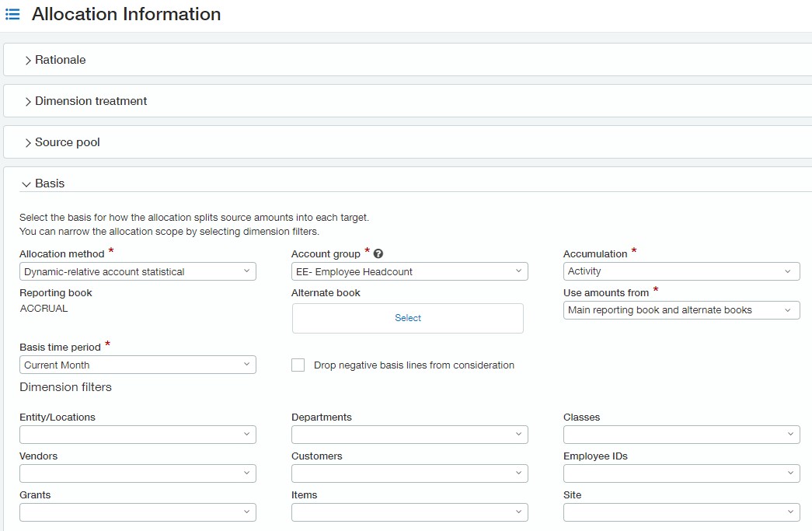
Task: Click Select link for Alternate book
Action: click(x=408, y=318)
